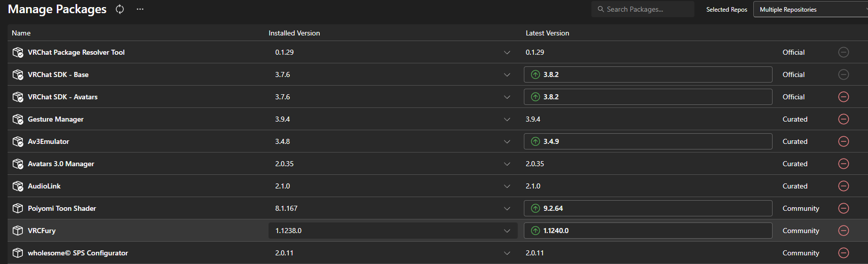Remove VRChat SDK - Avatars package
This screenshot has height=264, width=868.
844,97
